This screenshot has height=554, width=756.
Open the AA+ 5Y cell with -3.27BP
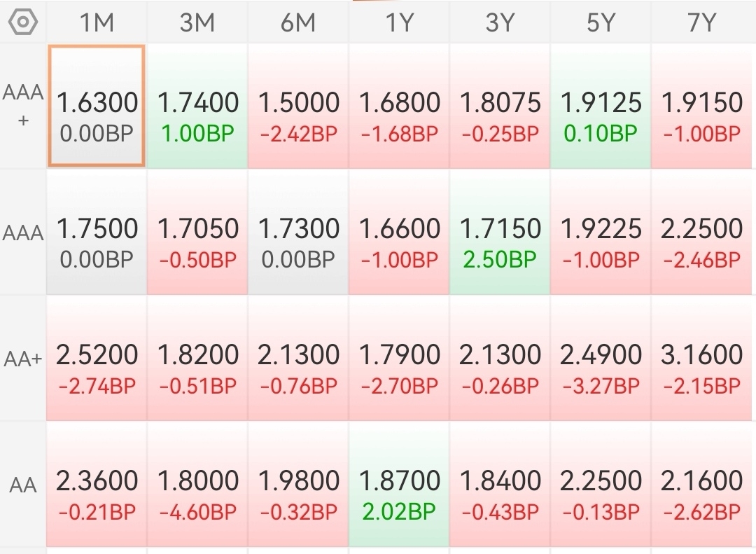pyautogui.click(x=601, y=359)
